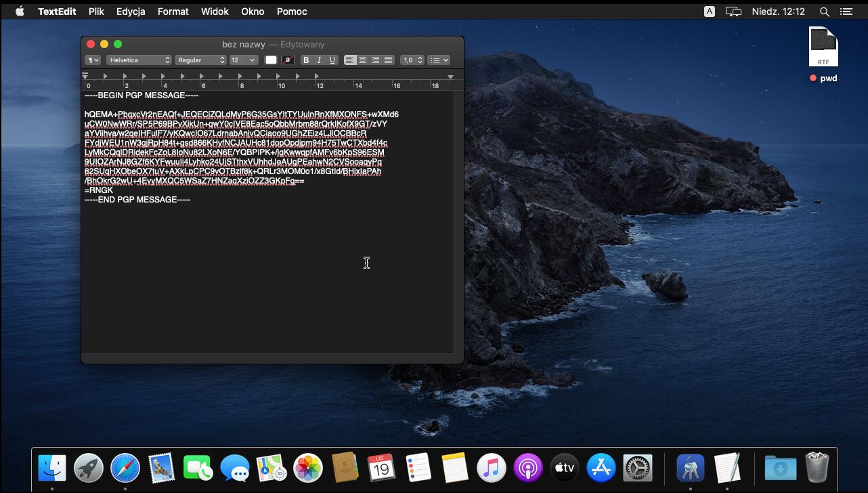The width and height of the screenshot is (868, 493).
Task: Click the BEGIN PGP MESSAGE line in document
Action: (x=142, y=95)
